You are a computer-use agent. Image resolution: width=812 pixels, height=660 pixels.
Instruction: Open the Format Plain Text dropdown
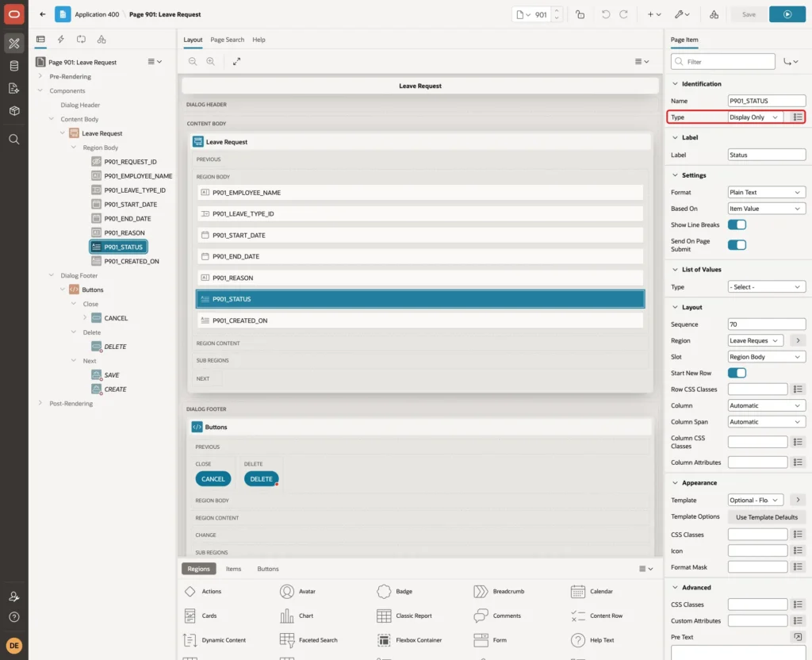767,192
